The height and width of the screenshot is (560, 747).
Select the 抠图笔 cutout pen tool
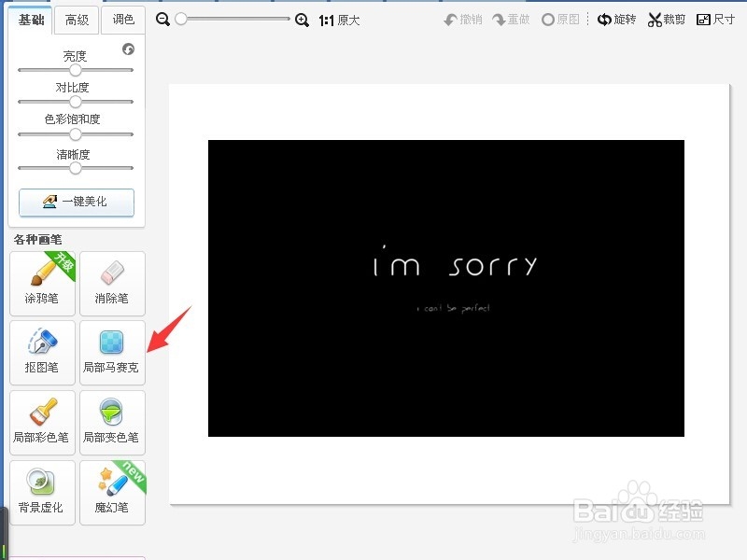point(42,353)
